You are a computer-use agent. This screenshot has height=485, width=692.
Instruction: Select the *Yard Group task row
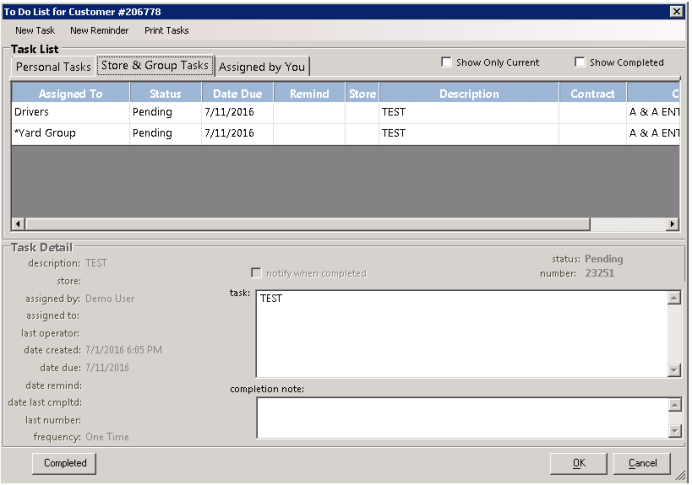pyautogui.click(x=70, y=133)
